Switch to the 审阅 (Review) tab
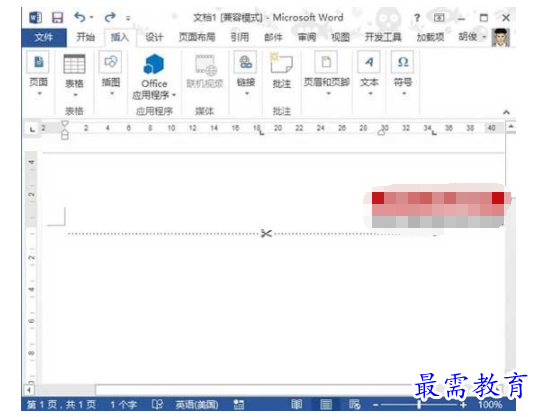This screenshot has width=536, height=417. pos(307,37)
